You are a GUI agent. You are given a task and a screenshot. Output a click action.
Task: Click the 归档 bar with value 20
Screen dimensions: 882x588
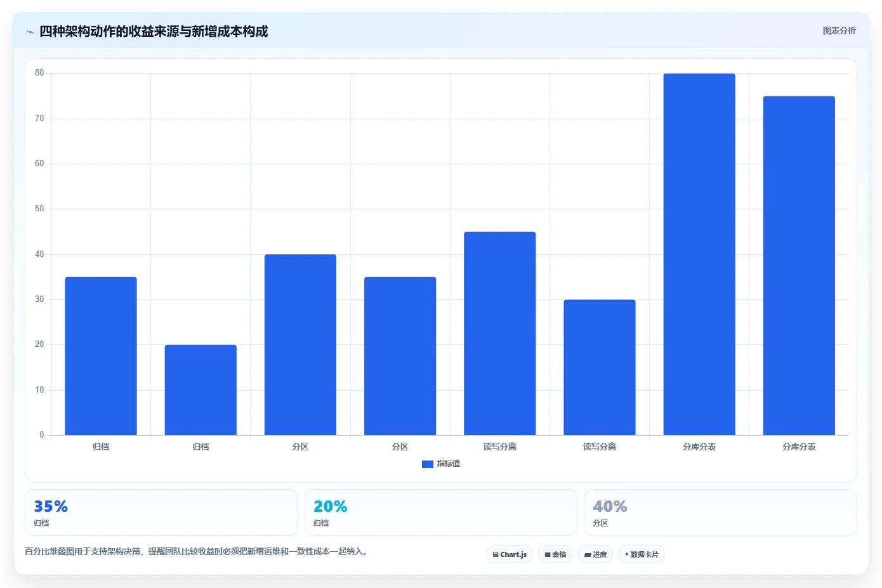201,390
